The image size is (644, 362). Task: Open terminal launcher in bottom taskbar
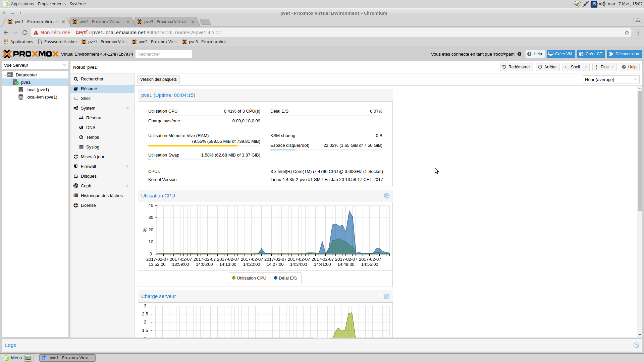(28, 358)
